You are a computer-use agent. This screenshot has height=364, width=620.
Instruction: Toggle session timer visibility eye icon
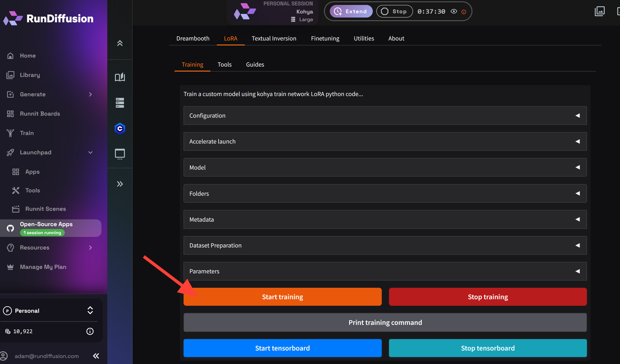(454, 11)
